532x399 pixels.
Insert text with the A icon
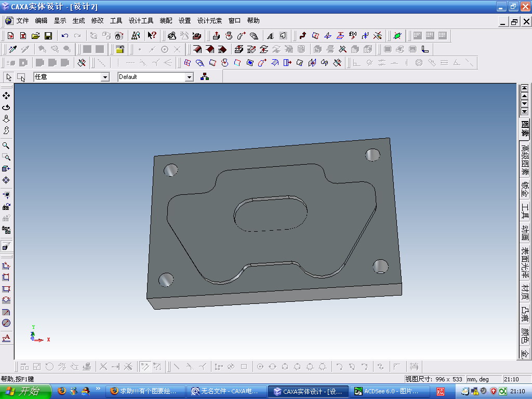pos(270,36)
